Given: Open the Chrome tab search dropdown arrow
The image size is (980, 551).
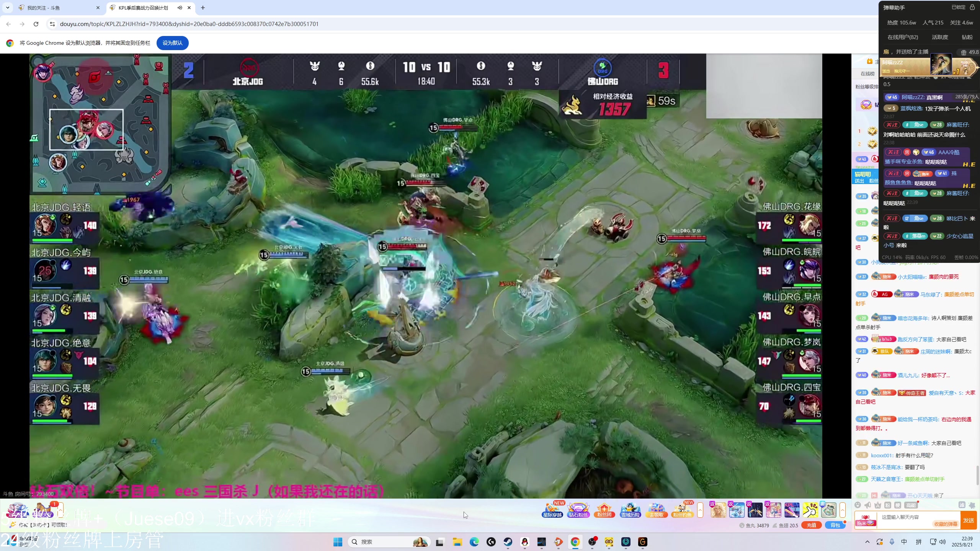Looking at the screenshot, I should tap(8, 8).
